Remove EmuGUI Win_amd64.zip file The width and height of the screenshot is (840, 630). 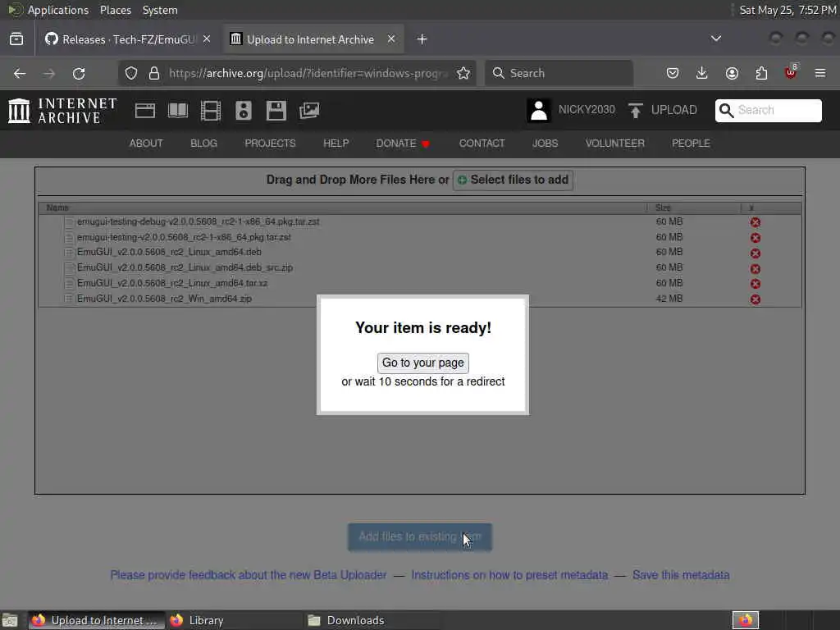pos(756,299)
